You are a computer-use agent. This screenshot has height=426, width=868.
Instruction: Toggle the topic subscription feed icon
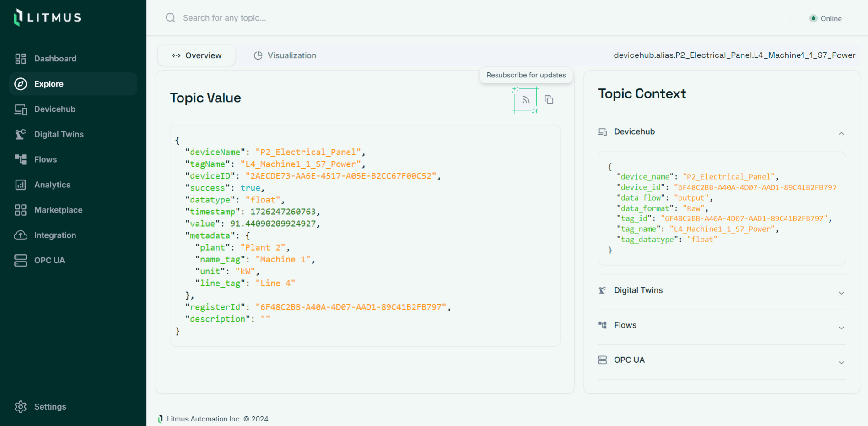click(x=525, y=99)
